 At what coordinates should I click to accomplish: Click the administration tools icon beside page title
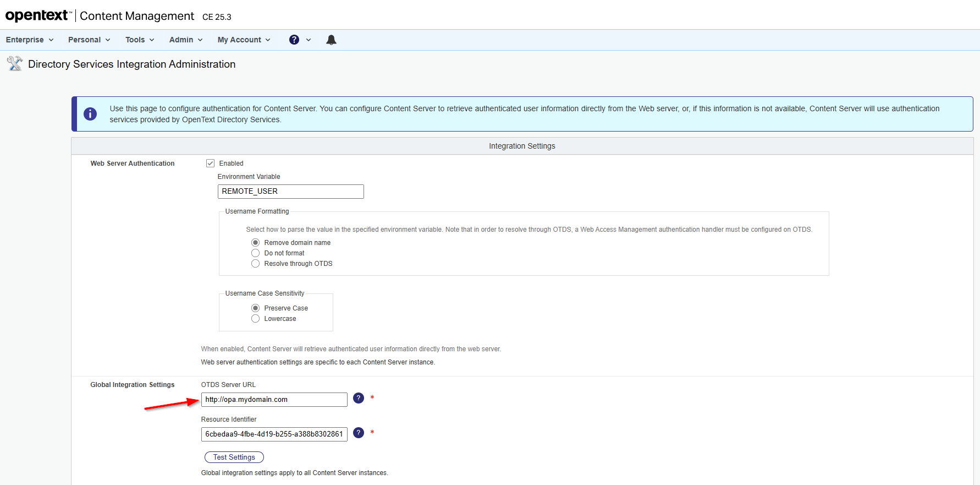click(15, 63)
